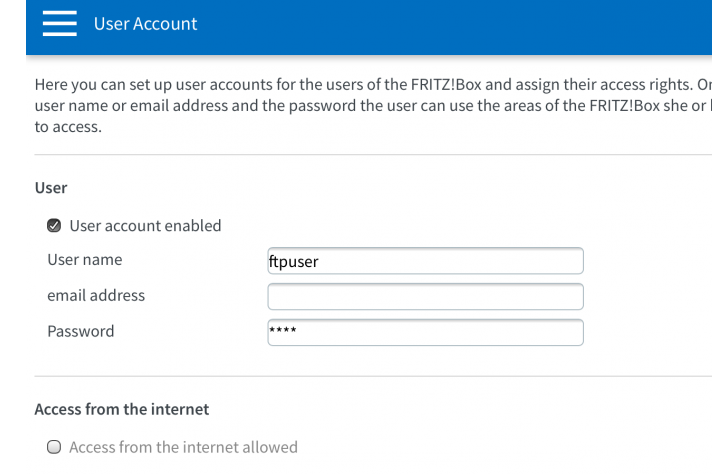Click the "User account enabled" label text

point(145,226)
